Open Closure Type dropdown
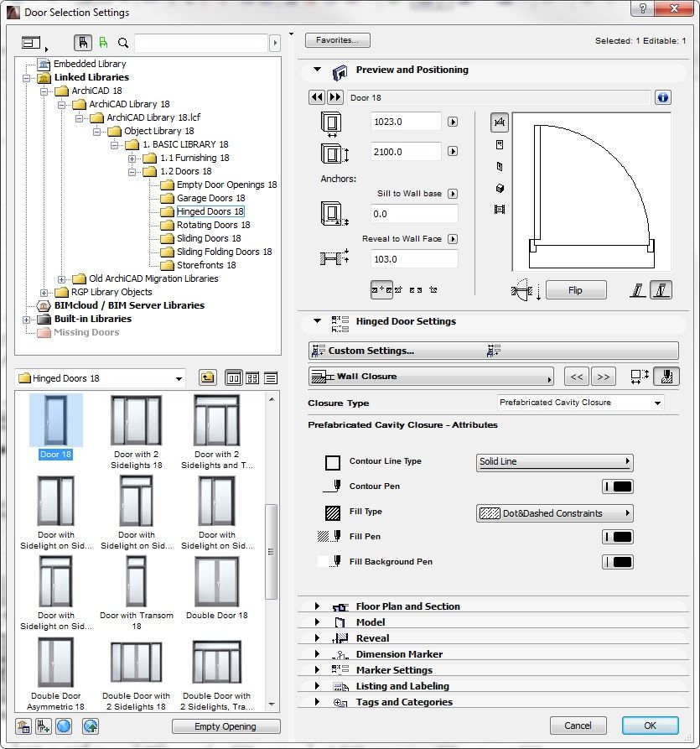This screenshot has height=749, width=700. (x=580, y=403)
